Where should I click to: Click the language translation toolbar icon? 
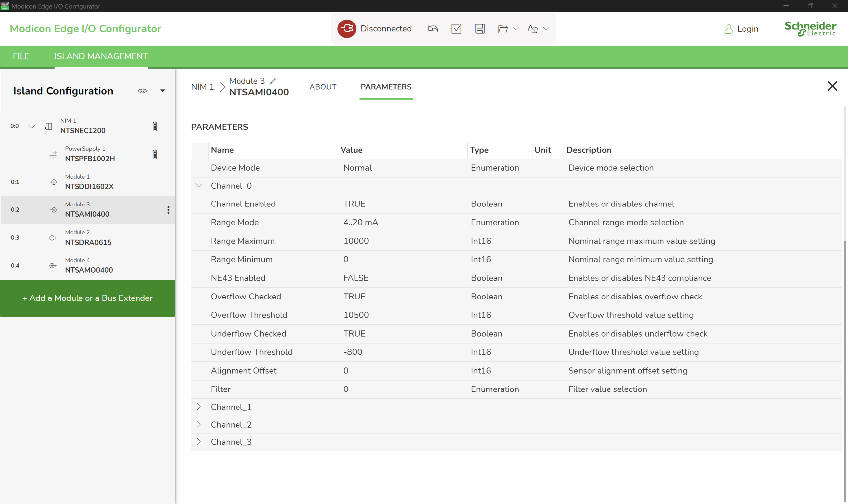pos(533,29)
